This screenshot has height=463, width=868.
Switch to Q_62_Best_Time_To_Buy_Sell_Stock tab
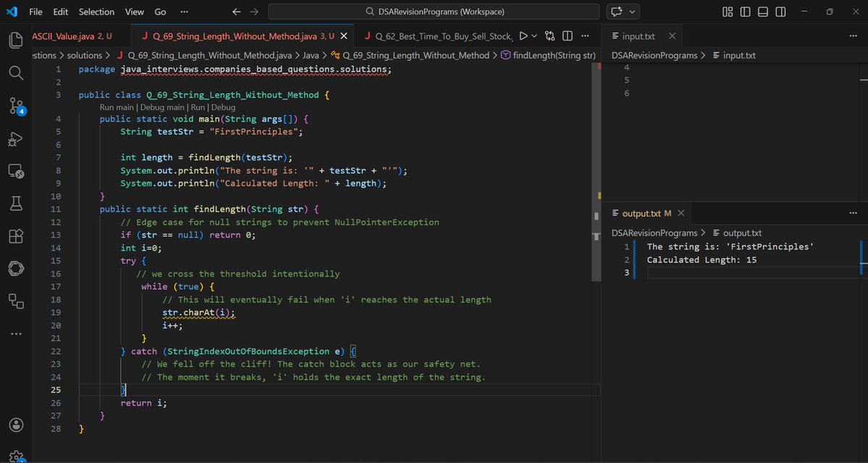(439, 36)
